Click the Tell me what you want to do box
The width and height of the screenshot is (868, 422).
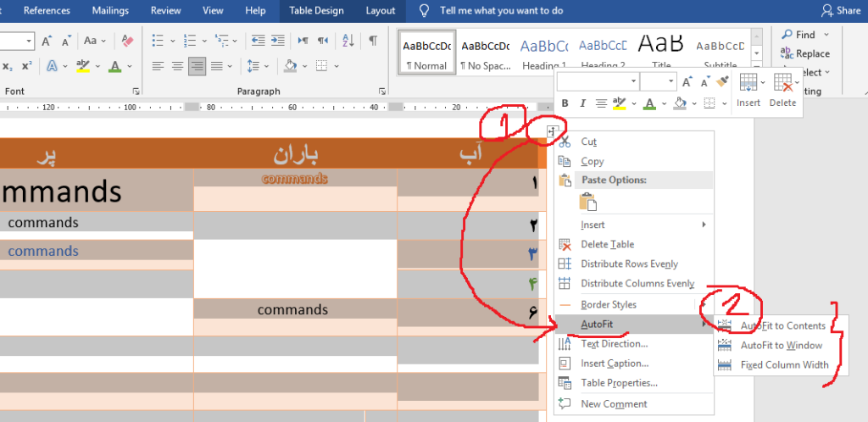(498, 10)
